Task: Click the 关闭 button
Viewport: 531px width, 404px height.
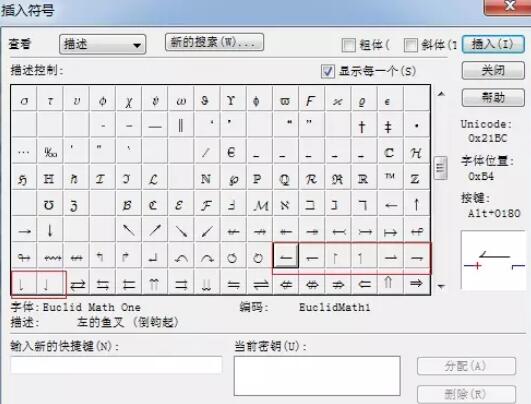Action: [x=493, y=70]
